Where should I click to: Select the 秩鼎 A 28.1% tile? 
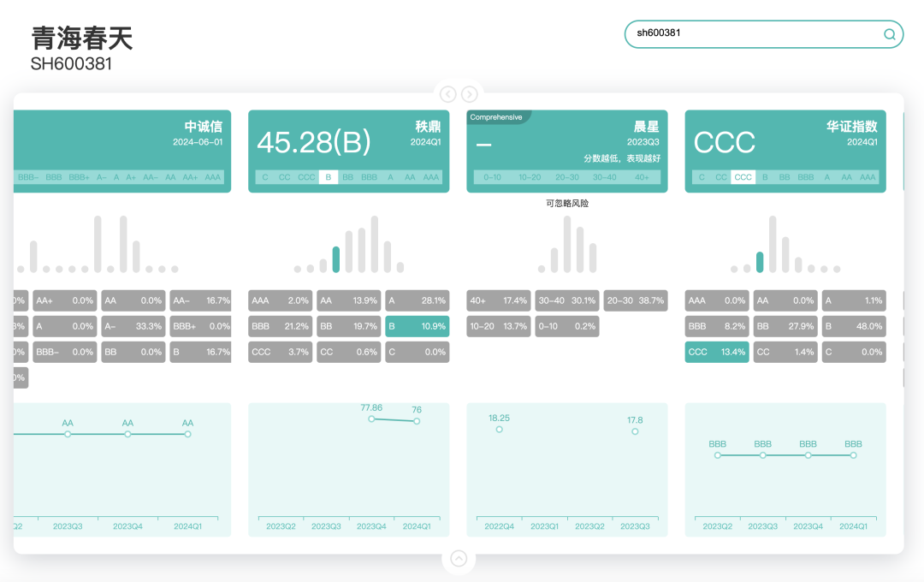(418, 300)
